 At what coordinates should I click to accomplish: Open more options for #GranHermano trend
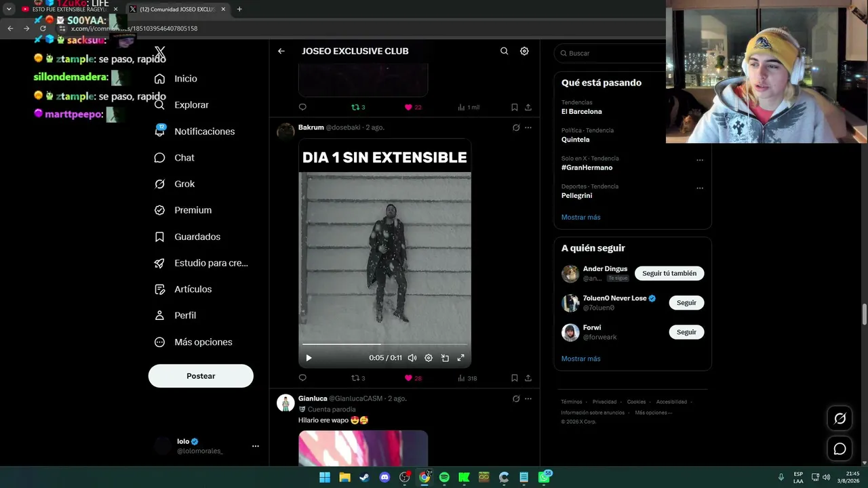point(700,161)
